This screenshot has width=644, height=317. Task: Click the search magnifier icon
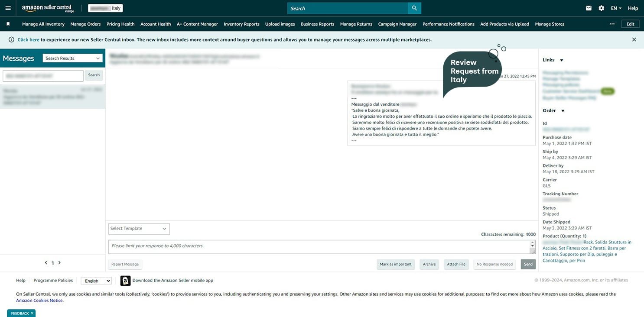coord(414,8)
